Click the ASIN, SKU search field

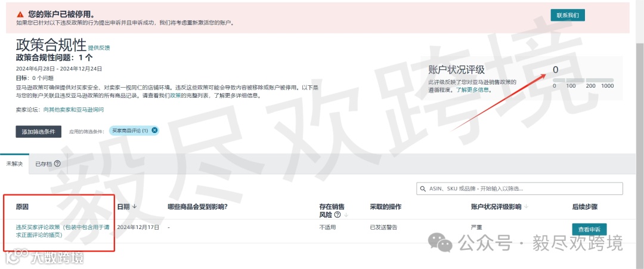[519, 189]
